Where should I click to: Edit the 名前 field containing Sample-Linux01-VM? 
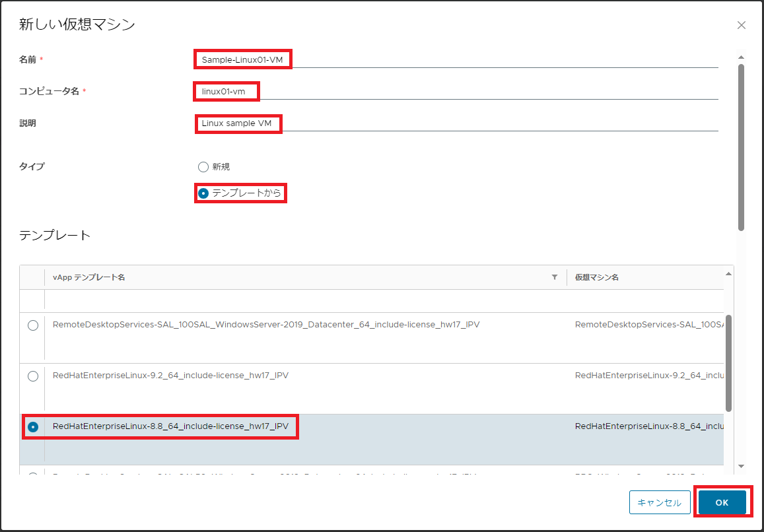tap(243, 59)
